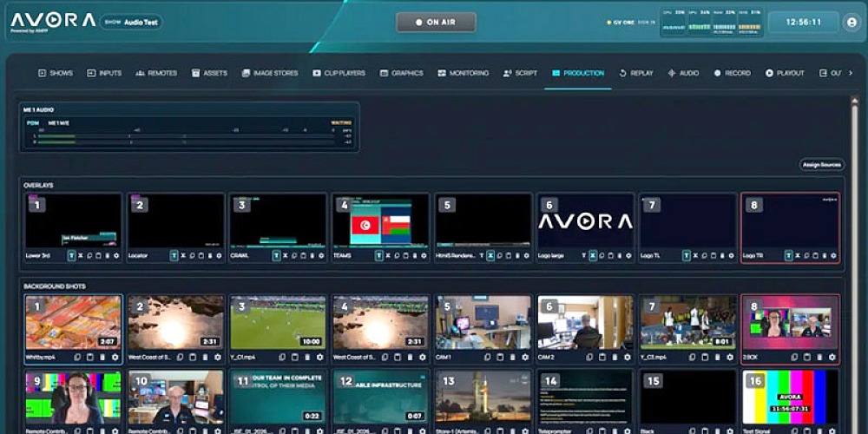Open the SHOWS tab
This screenshot has width=868, height=434.
click(x=56, y=73)
